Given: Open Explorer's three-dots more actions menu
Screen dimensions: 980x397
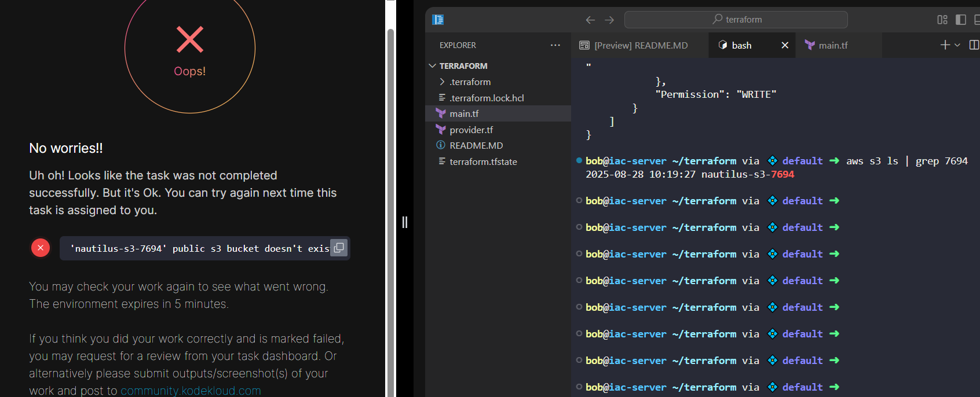Looking at the screenshot, I should (555, 45).
